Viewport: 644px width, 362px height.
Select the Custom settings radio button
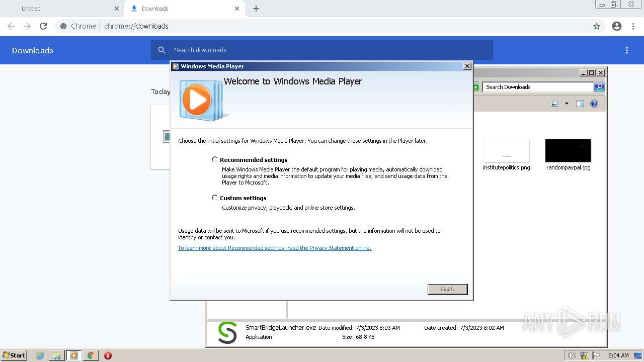tap(215, 198)
